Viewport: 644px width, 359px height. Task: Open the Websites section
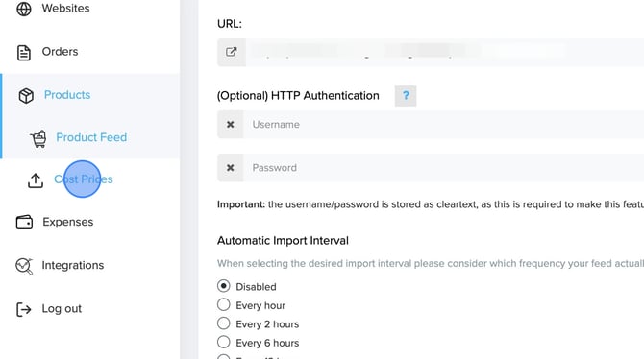click(x=65, y=9)
